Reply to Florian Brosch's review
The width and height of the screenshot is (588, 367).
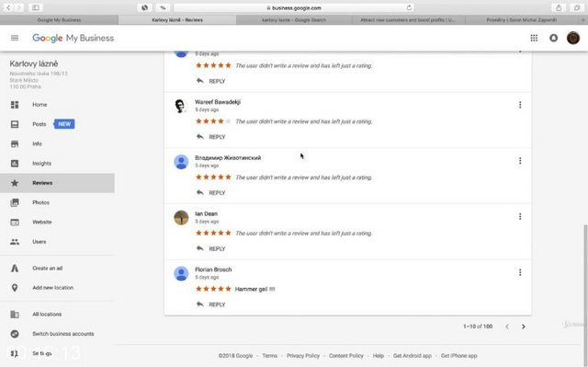pos(210,304)
